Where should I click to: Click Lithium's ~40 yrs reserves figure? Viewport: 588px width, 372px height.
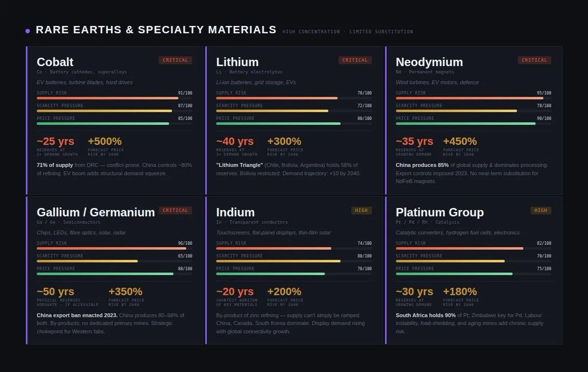[x=235, y=141]
